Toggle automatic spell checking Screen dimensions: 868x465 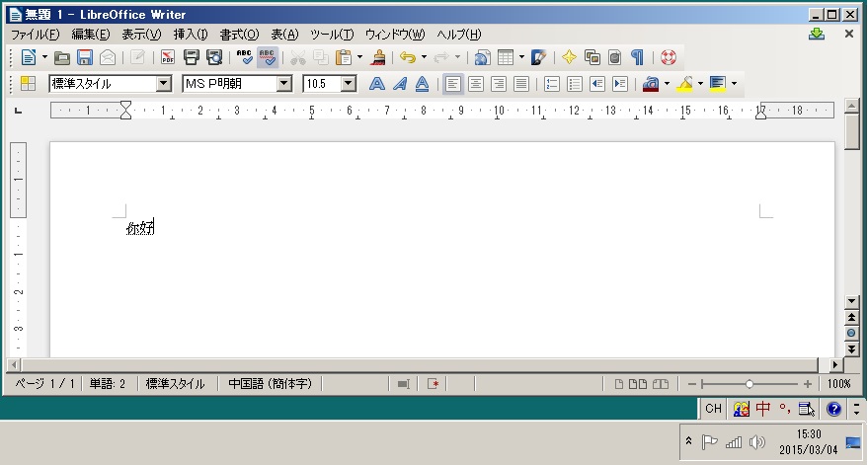pos(268,58)
